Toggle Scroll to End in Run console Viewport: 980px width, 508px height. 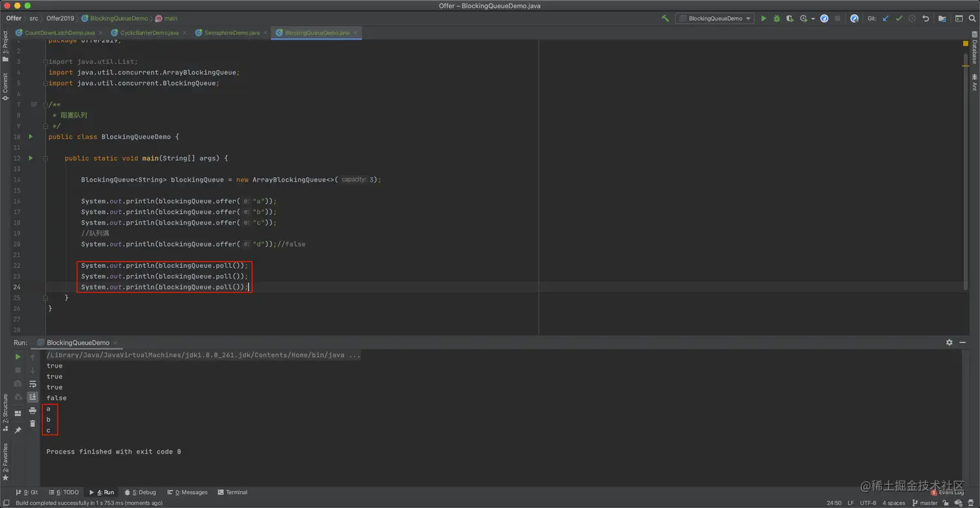[32, 397]
